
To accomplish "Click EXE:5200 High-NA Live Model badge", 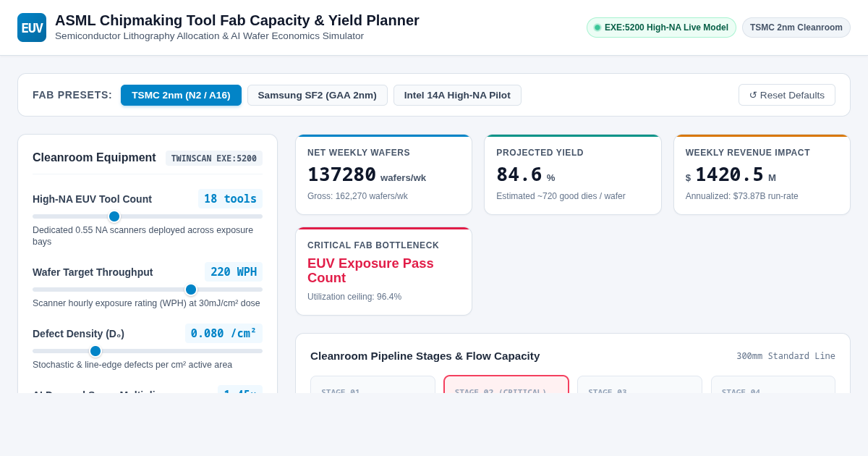I will (x=661, y=28).
